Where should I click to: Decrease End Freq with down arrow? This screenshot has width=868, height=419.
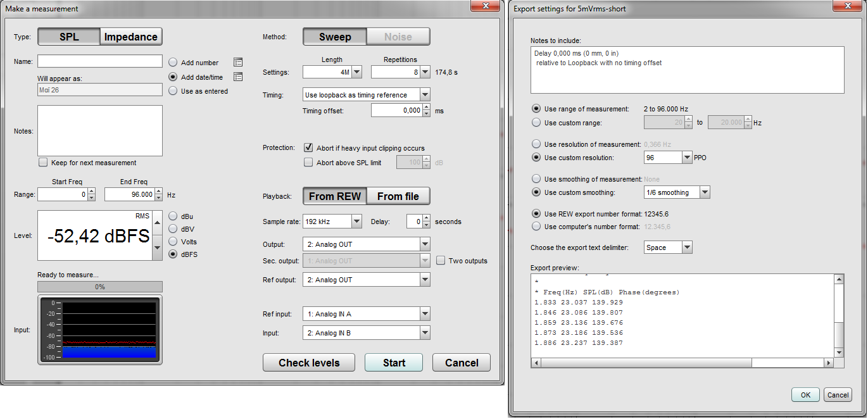(x=158, y=198)
